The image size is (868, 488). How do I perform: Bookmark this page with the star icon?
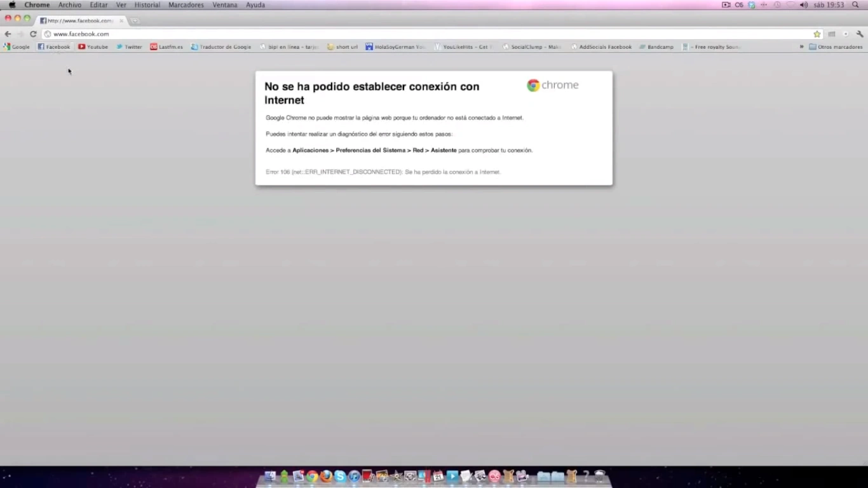[817, 34]
